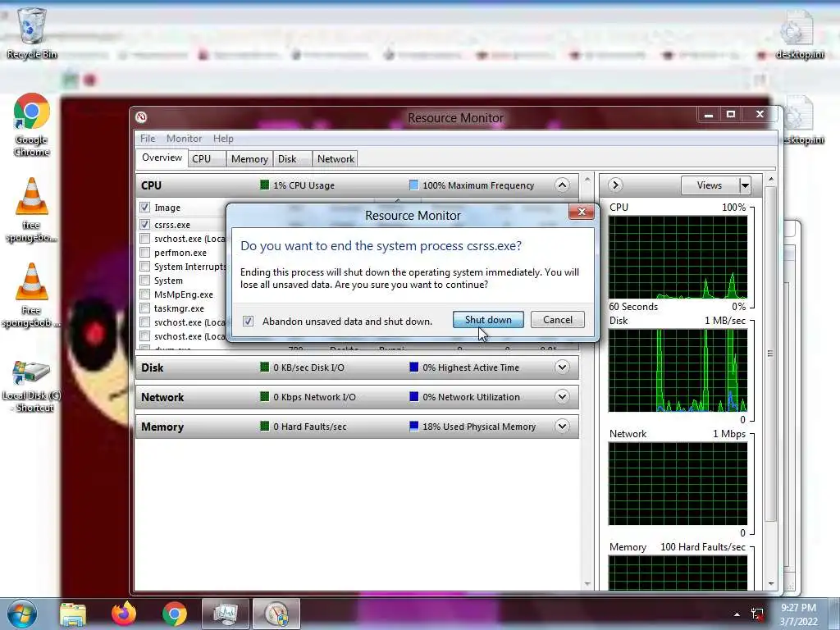
Task: Click the CPU usage graph
Action: pyautogui.click(x=678, y=257)
